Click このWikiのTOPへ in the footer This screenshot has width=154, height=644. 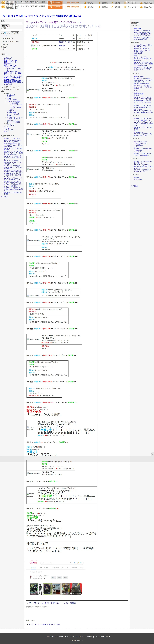(x=50, y=637)
